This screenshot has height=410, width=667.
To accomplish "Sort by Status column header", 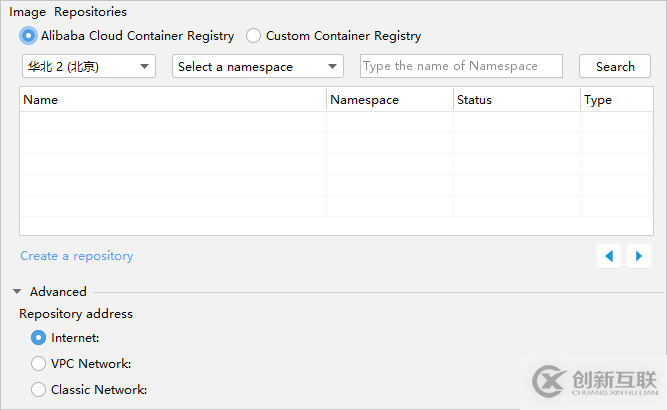I will (x=516, y=100).
